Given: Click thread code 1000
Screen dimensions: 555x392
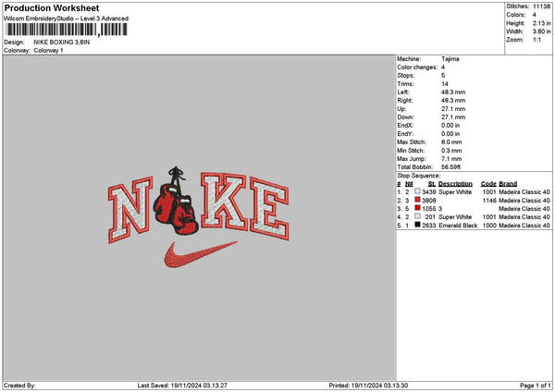Looking at the screenshot, I should (489, 226).
